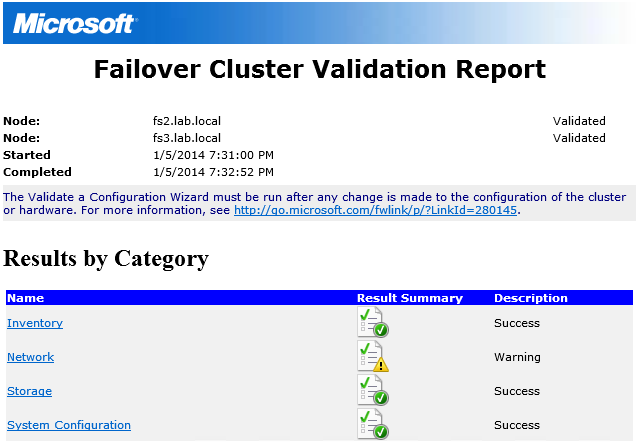This screenshot has width=636, height=442.
Task: Click the Inventory success result icon
Action: coord(372,322)
